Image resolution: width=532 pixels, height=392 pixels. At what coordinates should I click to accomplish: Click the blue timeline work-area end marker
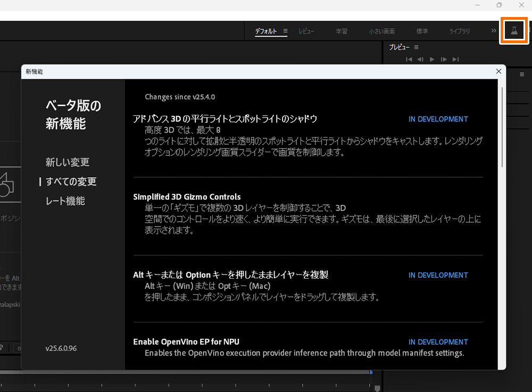pyautogui.click(x=371, y=372)
